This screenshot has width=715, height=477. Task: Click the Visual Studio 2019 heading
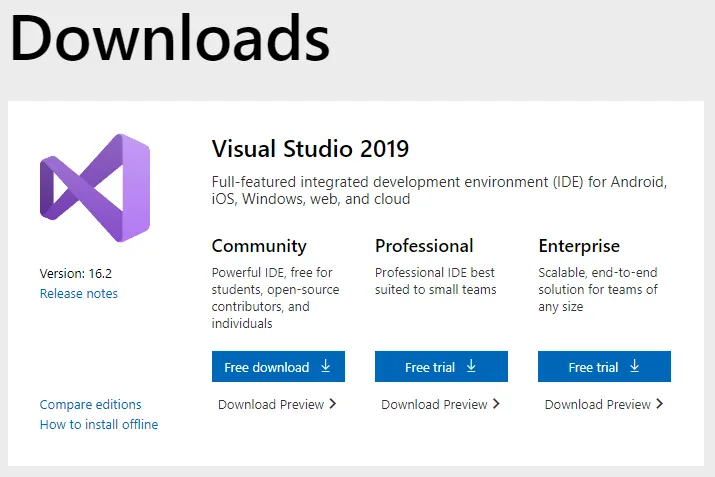[x=311, y=149]
